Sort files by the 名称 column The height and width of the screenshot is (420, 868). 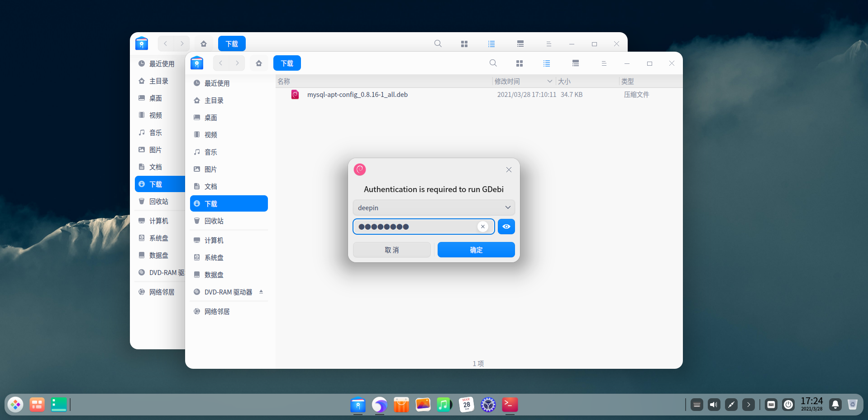point(384,81)
